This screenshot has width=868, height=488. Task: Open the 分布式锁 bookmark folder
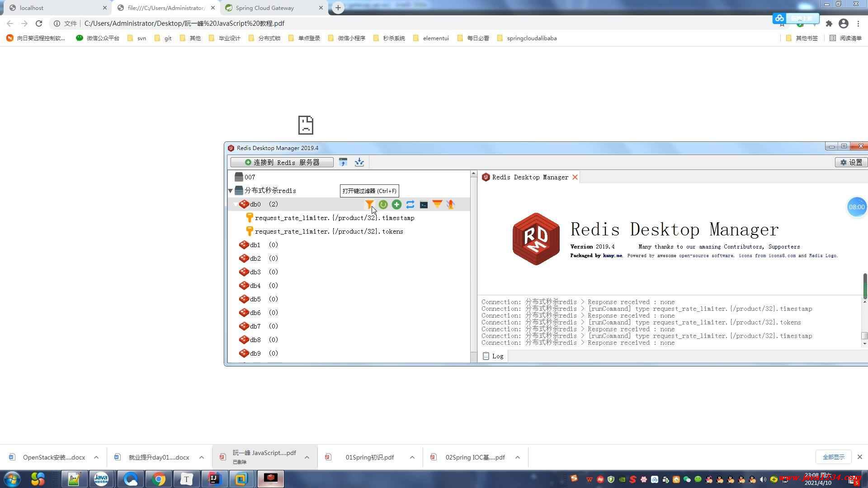[264, 38]
